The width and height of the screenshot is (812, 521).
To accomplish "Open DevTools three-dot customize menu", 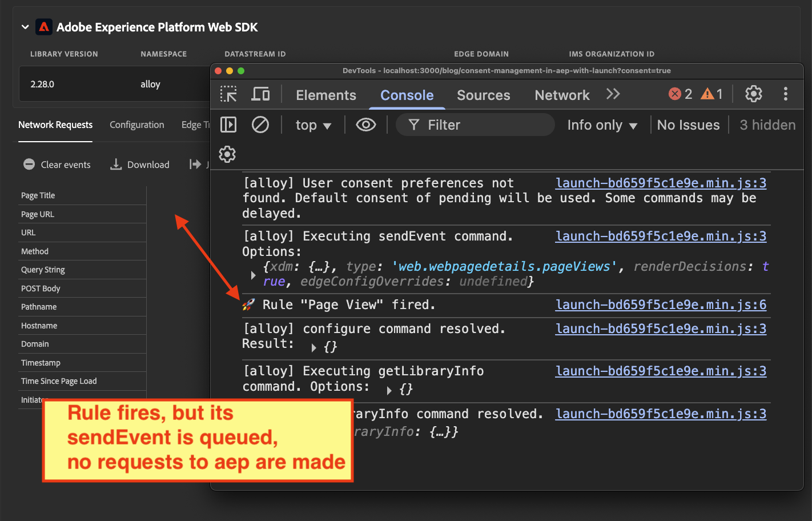I will (786, 94).
